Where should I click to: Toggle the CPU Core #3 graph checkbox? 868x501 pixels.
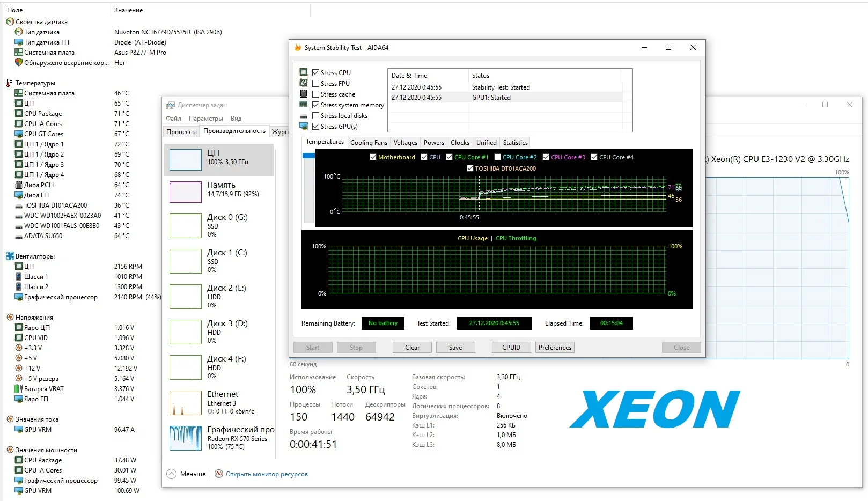(546, 157)
